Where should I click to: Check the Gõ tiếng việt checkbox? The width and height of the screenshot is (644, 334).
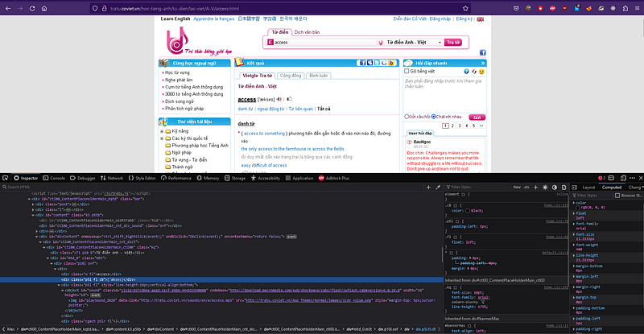coord(407,71)
